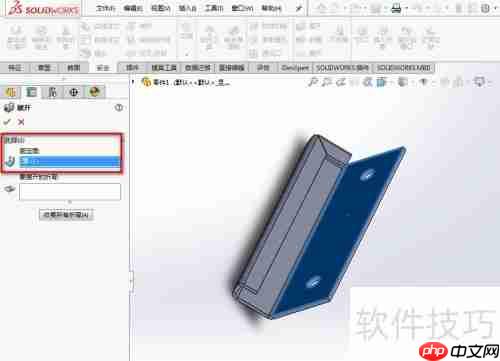The image size is (500, 361).
Task: Open the 视图 (View) menu
Action: (160, 8)
